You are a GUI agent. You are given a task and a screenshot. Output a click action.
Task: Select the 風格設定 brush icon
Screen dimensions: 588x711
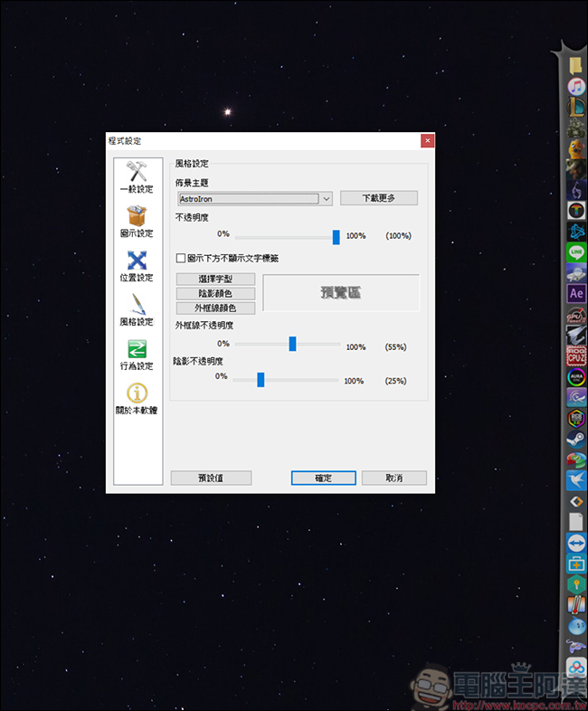pos(137,310)
